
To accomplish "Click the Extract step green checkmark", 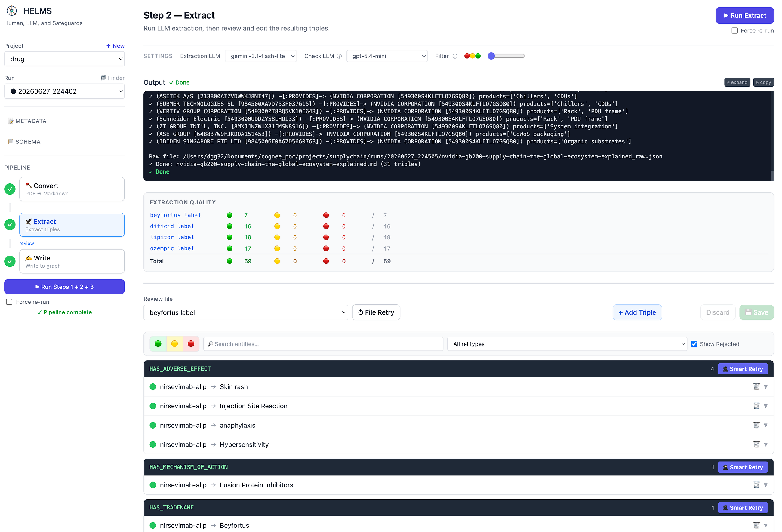I will point(10,224).
